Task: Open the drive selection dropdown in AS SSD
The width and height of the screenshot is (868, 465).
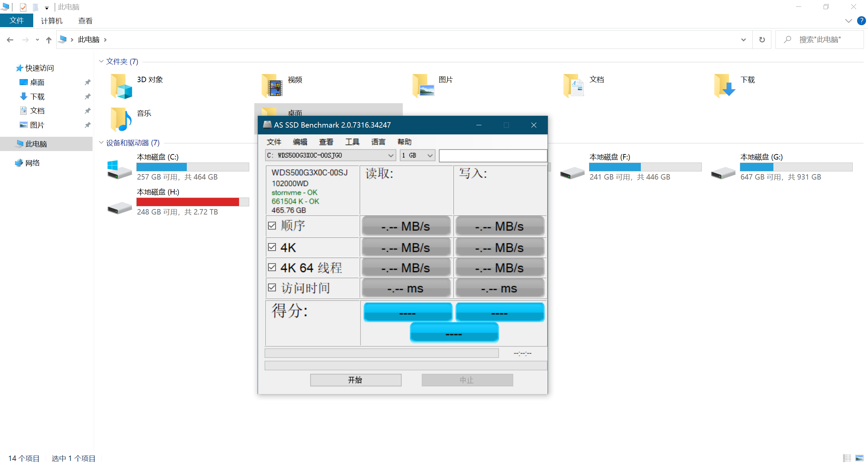Action: (x=390, y=155)
